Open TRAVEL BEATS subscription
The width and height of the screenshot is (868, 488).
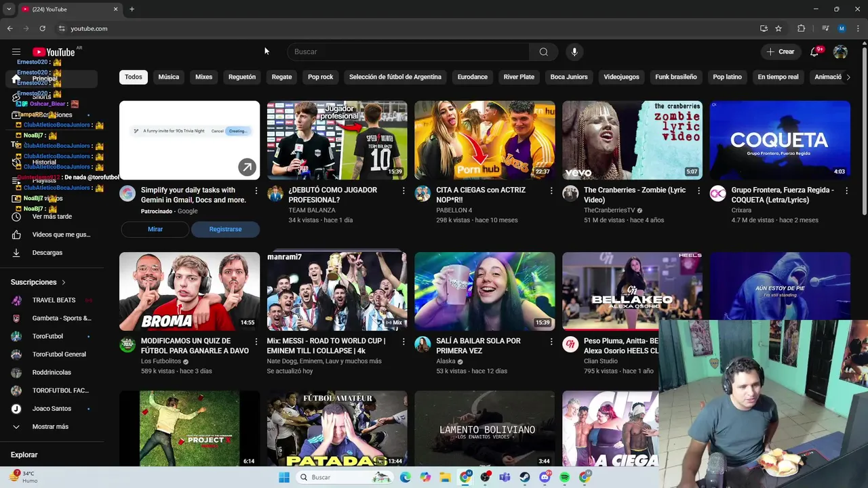pyautogui.click(x=52, y=300)
